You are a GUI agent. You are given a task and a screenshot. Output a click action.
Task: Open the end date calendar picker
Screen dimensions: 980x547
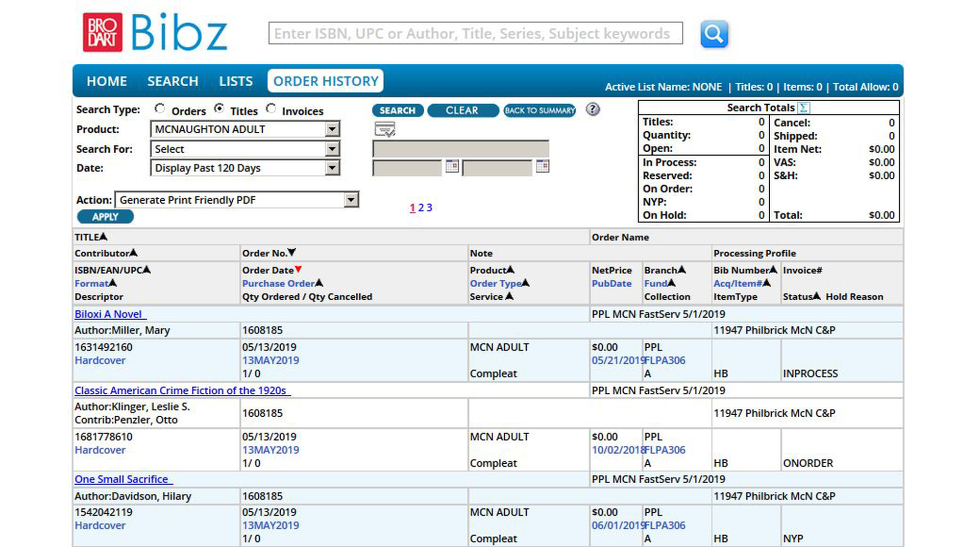(x=543, y=166)
